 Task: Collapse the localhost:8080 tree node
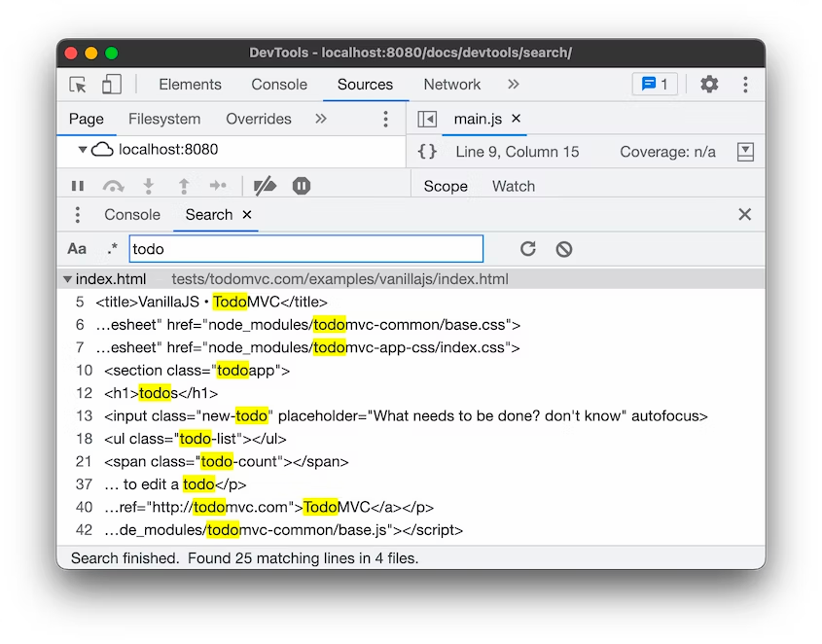tap(83, 150)
